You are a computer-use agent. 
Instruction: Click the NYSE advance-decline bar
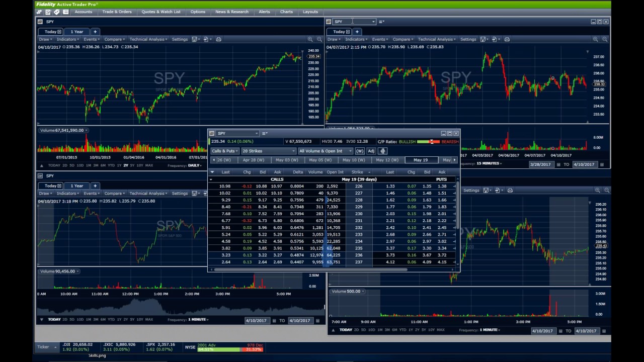[231, 349]
